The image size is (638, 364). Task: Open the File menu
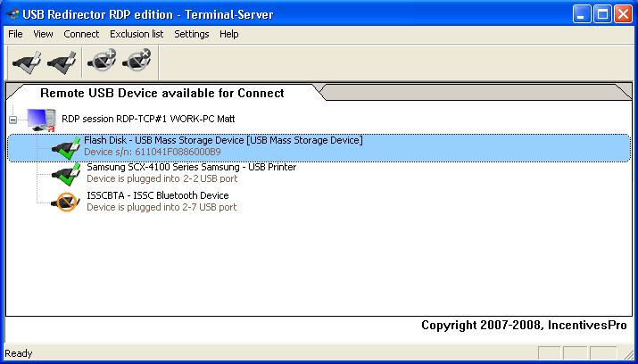coord(15,34)
